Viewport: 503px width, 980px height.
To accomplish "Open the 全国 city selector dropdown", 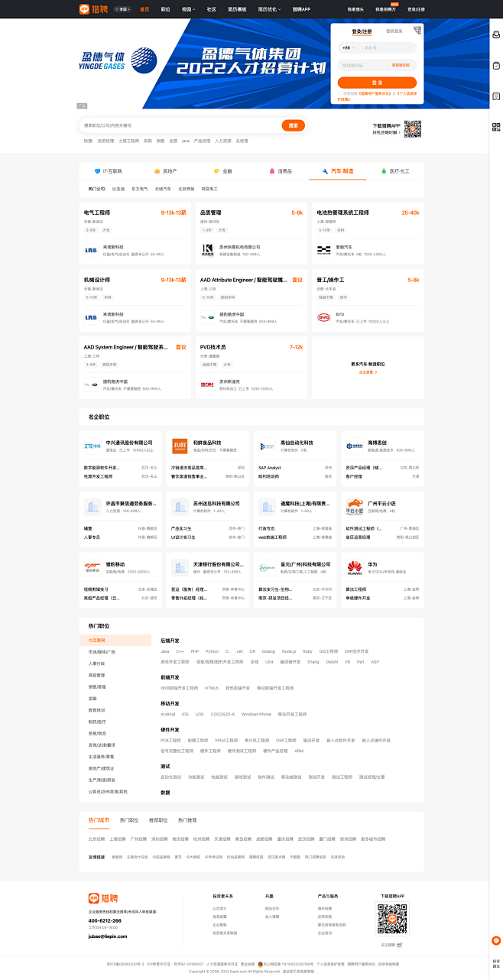I will click(122, 9).
